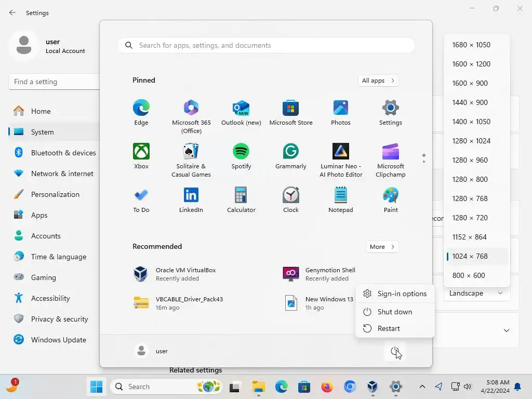Screen dimensions: 532x399
Task: Click the Task View taskbar icon
Action: tap(234, 387)
